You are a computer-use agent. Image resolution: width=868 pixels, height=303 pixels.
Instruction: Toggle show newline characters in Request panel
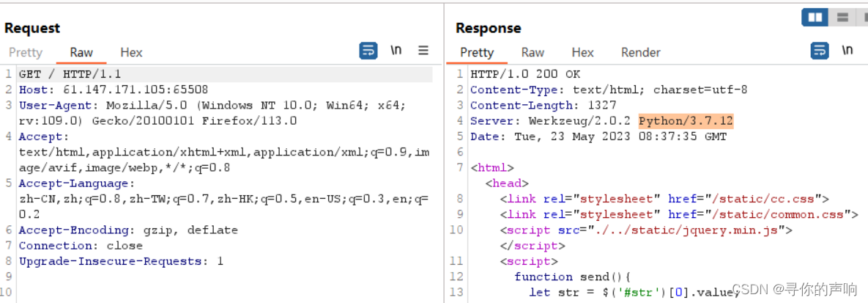(x=396, y=51)
